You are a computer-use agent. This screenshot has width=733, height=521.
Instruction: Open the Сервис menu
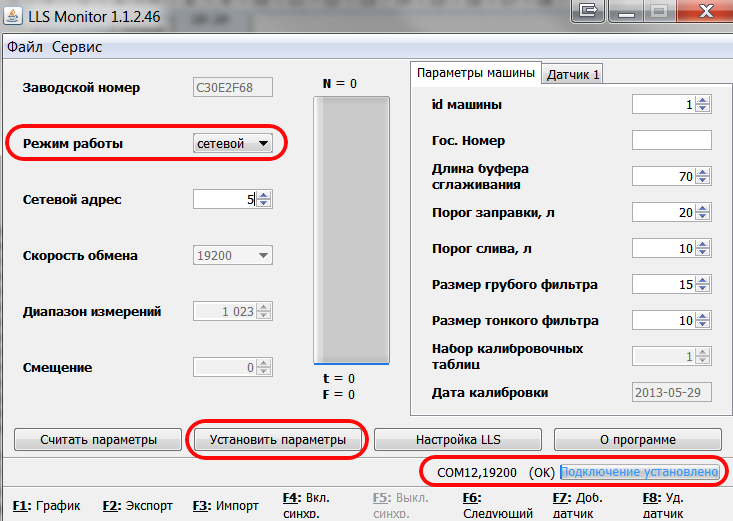pyautogui.click(x=77, y=47)
